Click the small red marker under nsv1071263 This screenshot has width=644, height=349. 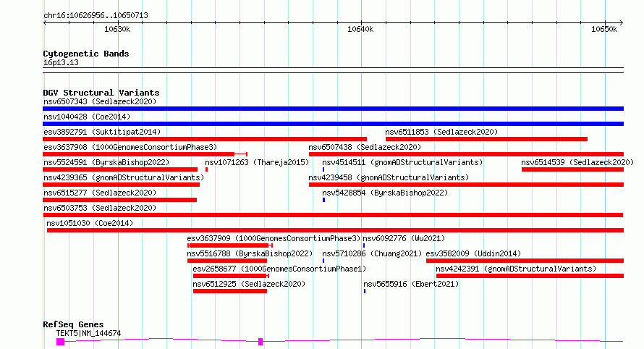tap(207, 169)
